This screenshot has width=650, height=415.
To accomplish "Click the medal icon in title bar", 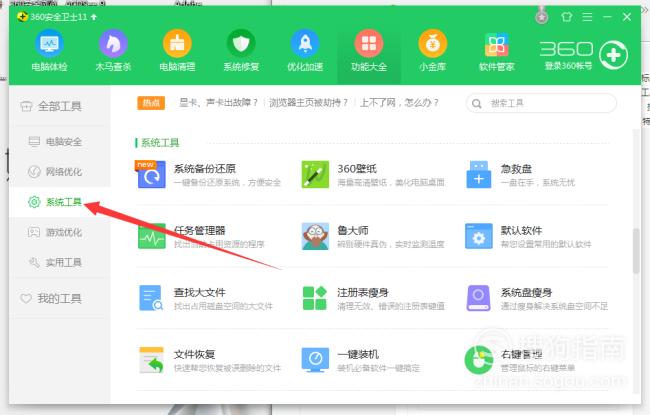I will pyautogui.click(x=541, y=17).
